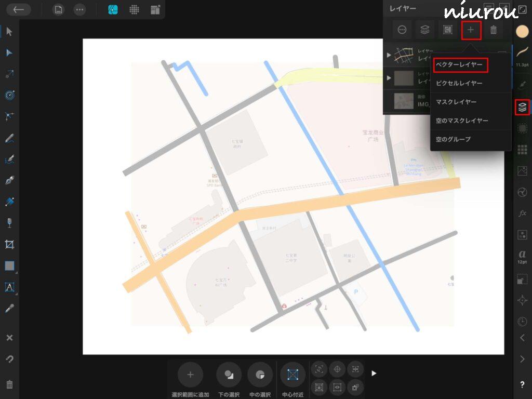This screenshot has width=532, height=399.
Task: Expand the second gray layer
Action: tap(389, 78)
